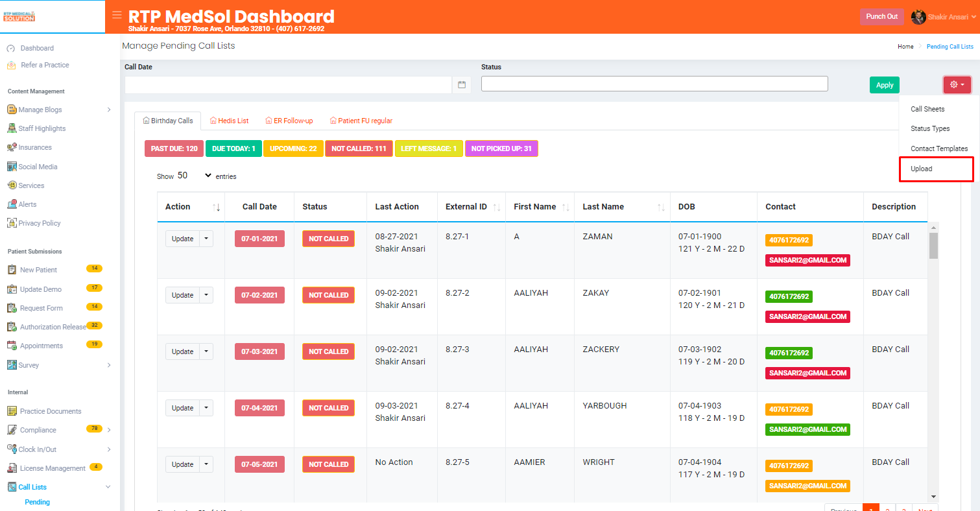
Task: Click the Update Demo sidebar icon
Action: [12, 289]
